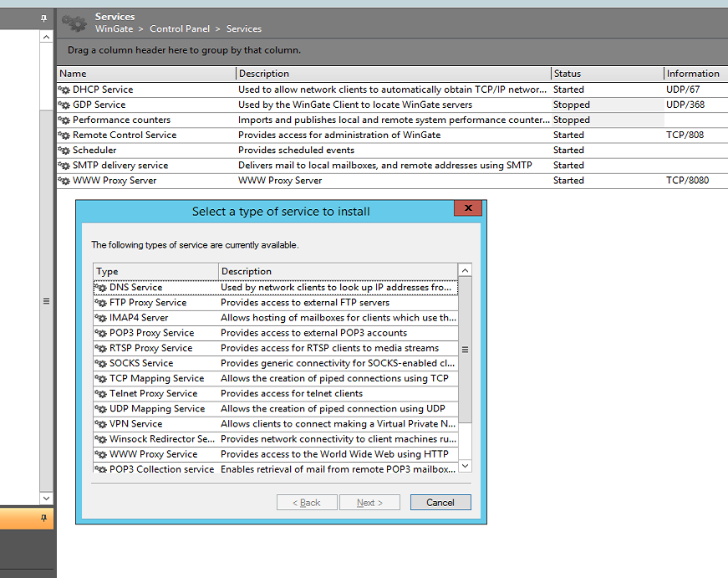The image size is (728, 578).
Task: Click the gear icon beside SOCKS Service
Action: click(101, 363)
